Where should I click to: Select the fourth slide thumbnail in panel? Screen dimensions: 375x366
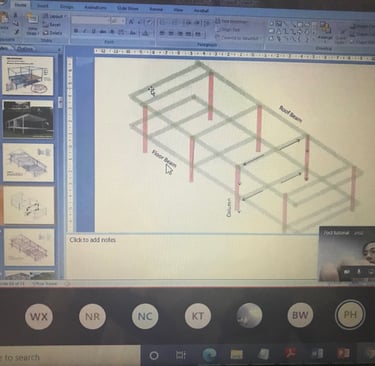[29, 205]
